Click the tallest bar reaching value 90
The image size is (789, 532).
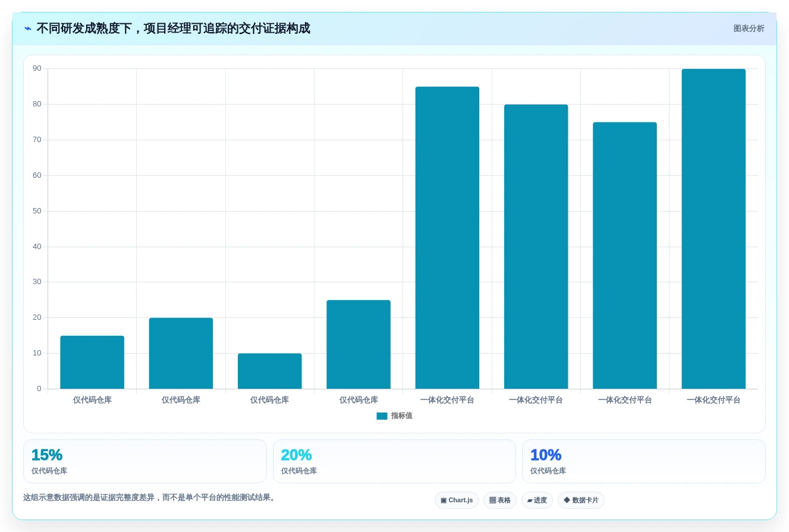coord(713,229)
